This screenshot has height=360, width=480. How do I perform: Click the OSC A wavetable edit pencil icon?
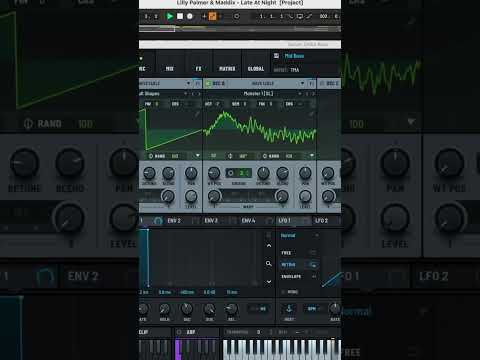click(197, 114)
